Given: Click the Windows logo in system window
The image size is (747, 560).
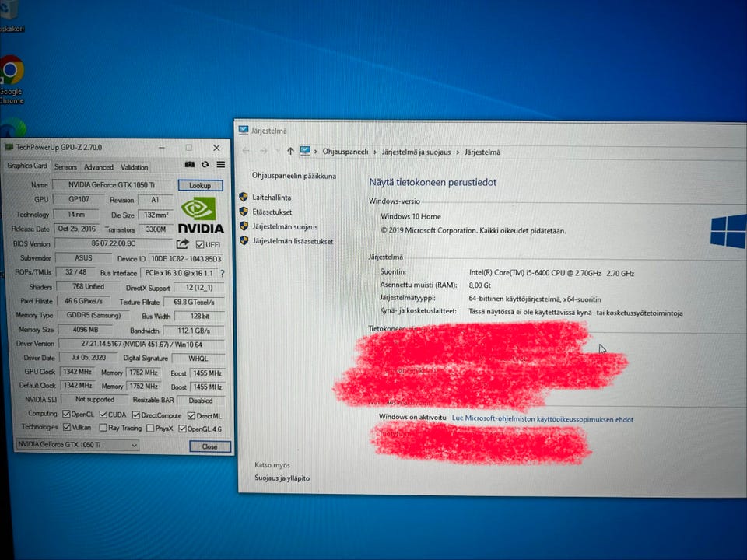Looking at the screenshot, I should point(728,232).
